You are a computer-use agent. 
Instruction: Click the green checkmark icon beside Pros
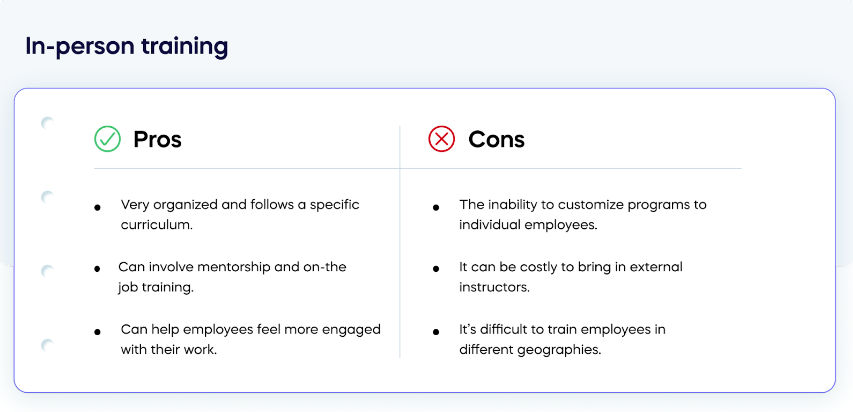click(107, 139)
